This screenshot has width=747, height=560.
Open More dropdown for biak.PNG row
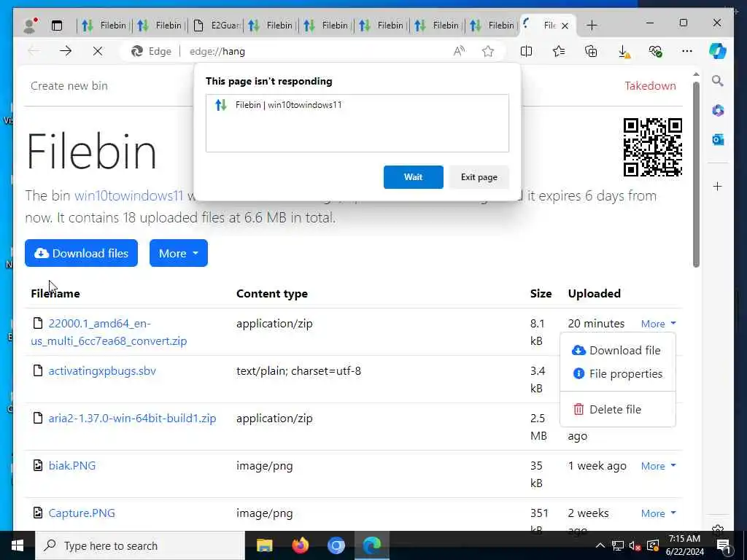659,466
